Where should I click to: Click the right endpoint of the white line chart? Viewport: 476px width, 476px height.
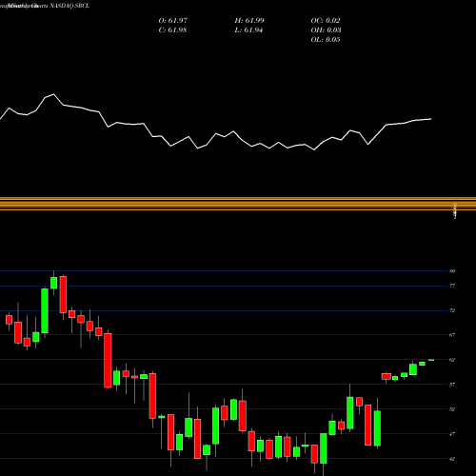pos(431,119)
